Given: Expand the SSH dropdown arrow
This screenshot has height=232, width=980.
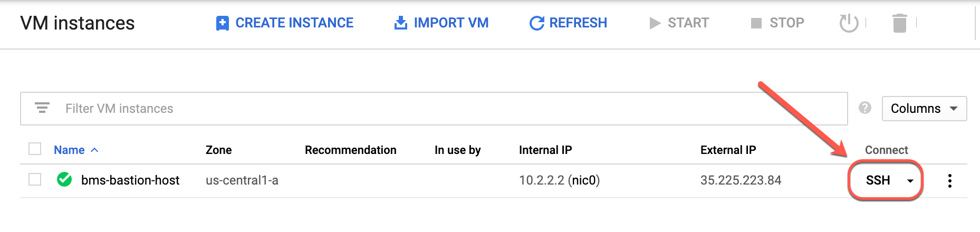Looking at the screenshot, I should click(x=910, y=181).
